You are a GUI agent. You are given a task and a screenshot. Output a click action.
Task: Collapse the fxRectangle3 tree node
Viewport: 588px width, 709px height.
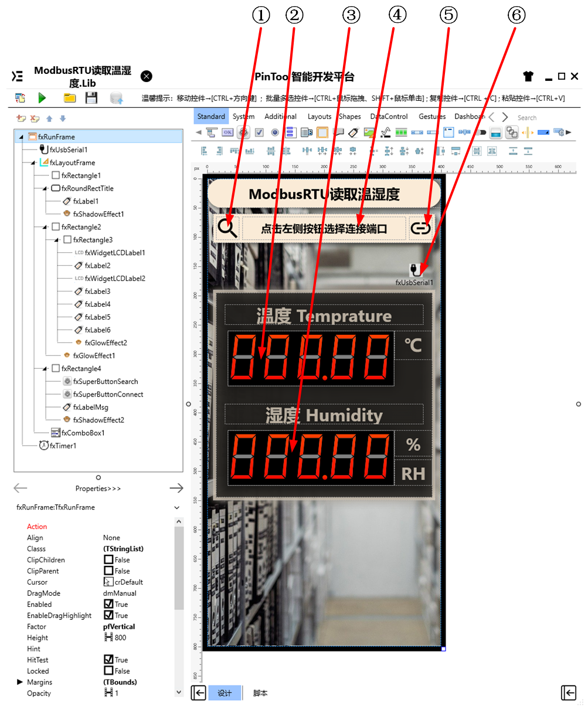pyautogui.click(x=57, y=240)
